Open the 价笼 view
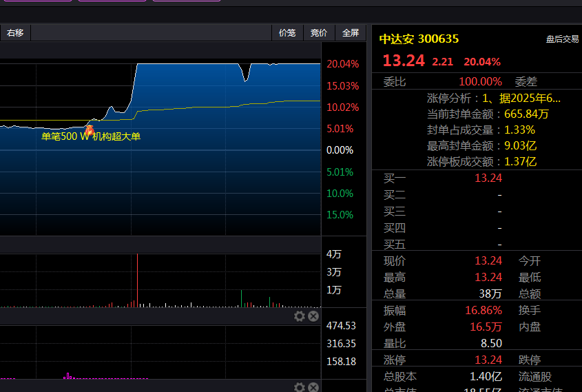The image size is (582, 392). [287, 32]
